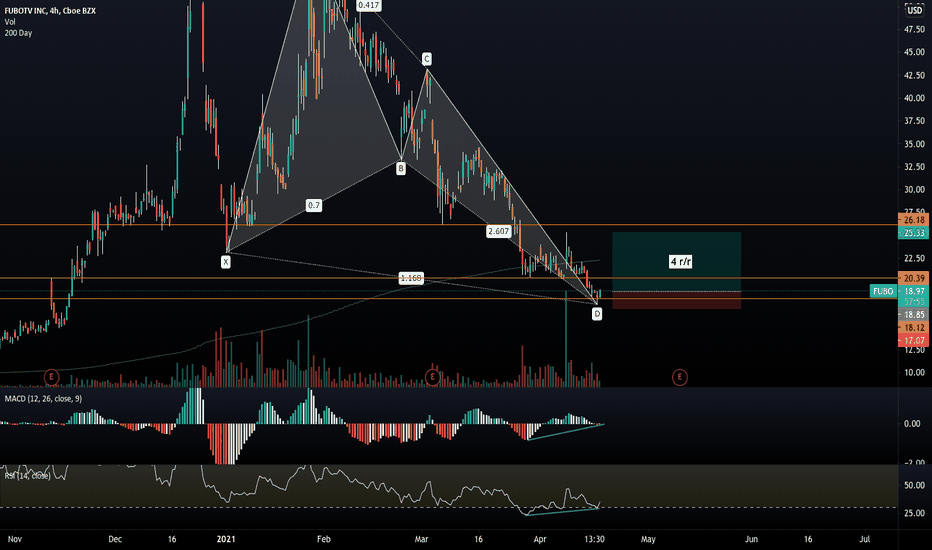Image resolution: width=932 pixels, height=550 pixels.
Task: Click the 26.18 orange price label
Action: pos(914,220)
